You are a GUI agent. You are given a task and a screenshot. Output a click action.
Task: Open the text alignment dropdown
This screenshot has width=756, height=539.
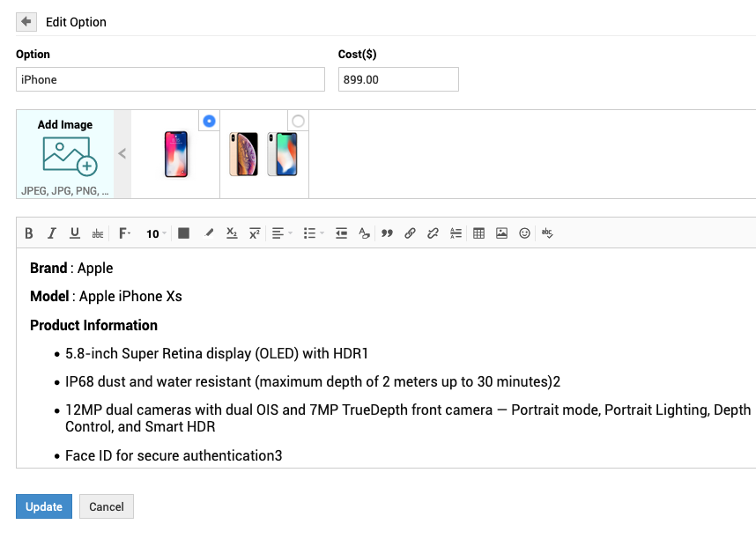point(282,233)
